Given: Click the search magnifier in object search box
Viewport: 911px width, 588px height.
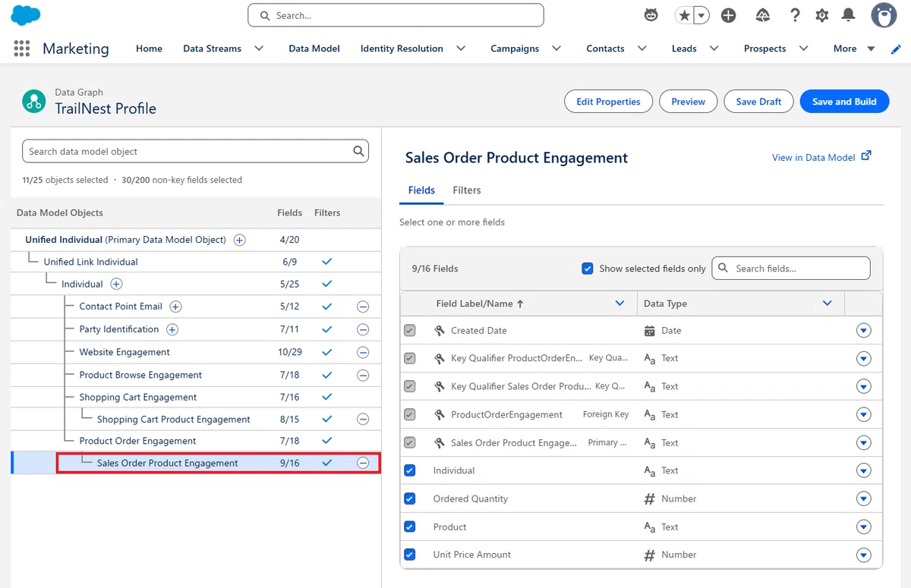Looking at the screenshot, I should pyautogui.click(x=359, y=151).
